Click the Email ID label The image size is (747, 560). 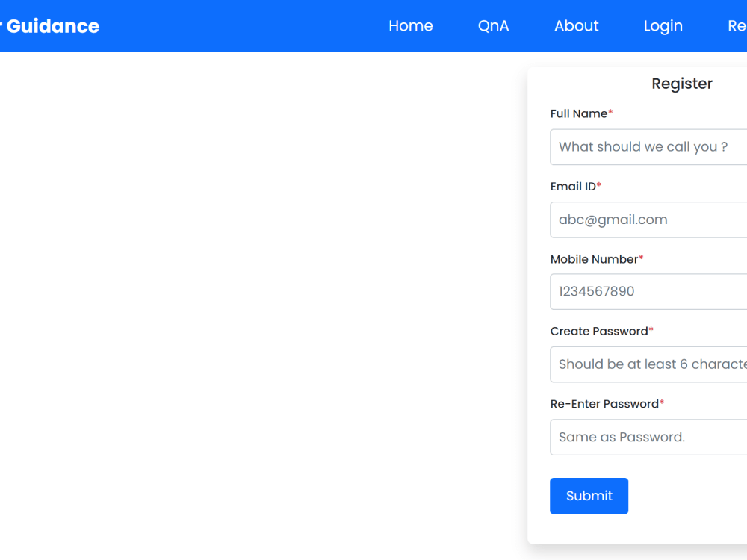(575, 186)
